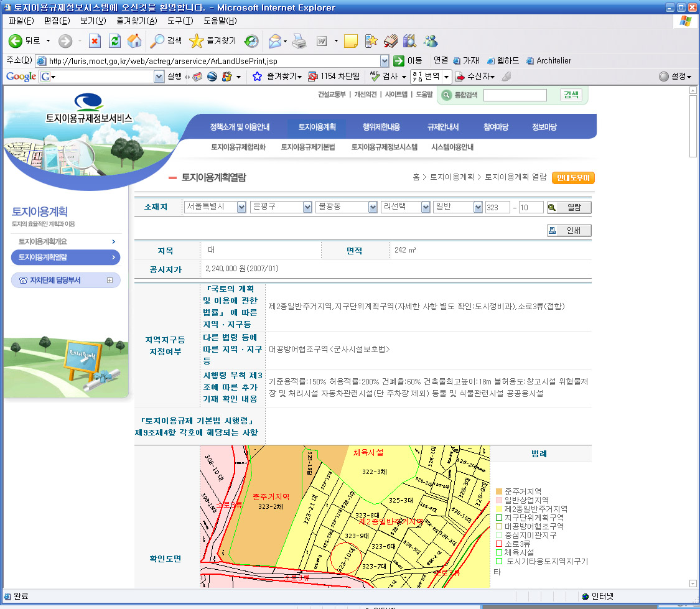Image resolution: width=700 pixels, height=609 pixels.
Task: Click the 통합검색 search input field
Action: click(515, 95)
